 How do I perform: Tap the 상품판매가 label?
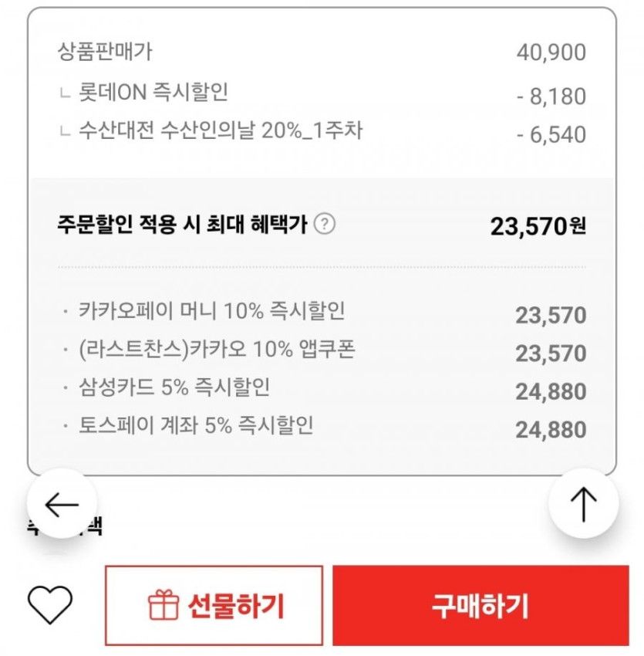pos(105,52)
